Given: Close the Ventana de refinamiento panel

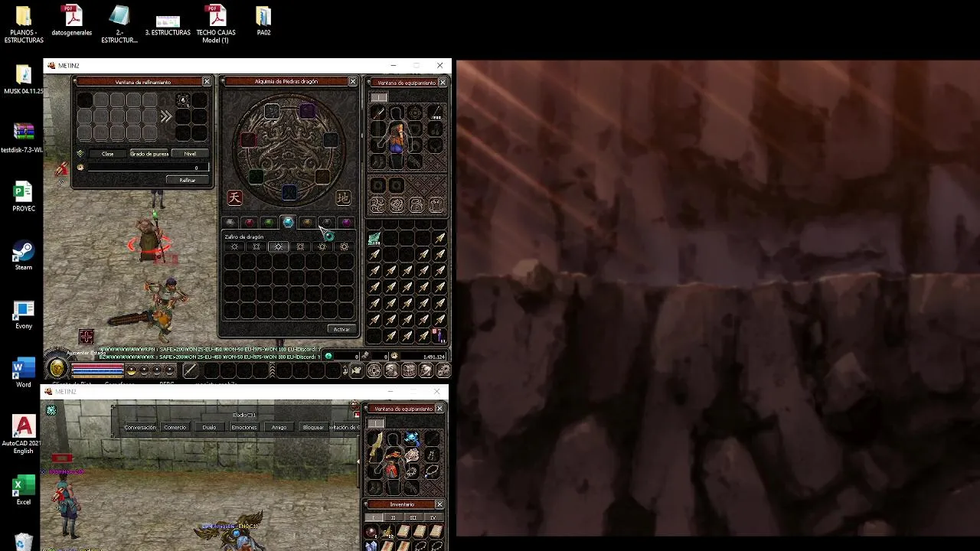Looking at the screenshot, I should (207, 81).
